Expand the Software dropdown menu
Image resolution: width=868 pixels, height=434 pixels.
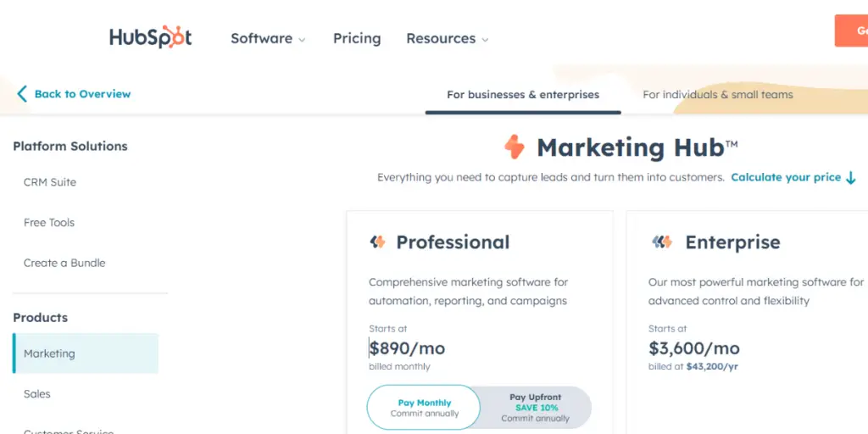[x=268, y=39]
